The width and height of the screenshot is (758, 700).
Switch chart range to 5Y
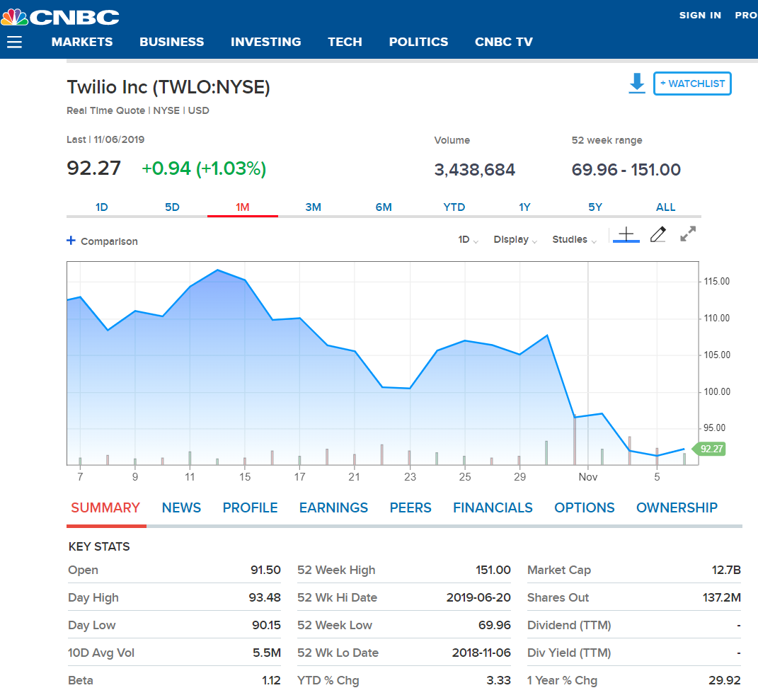click(595, 207)
